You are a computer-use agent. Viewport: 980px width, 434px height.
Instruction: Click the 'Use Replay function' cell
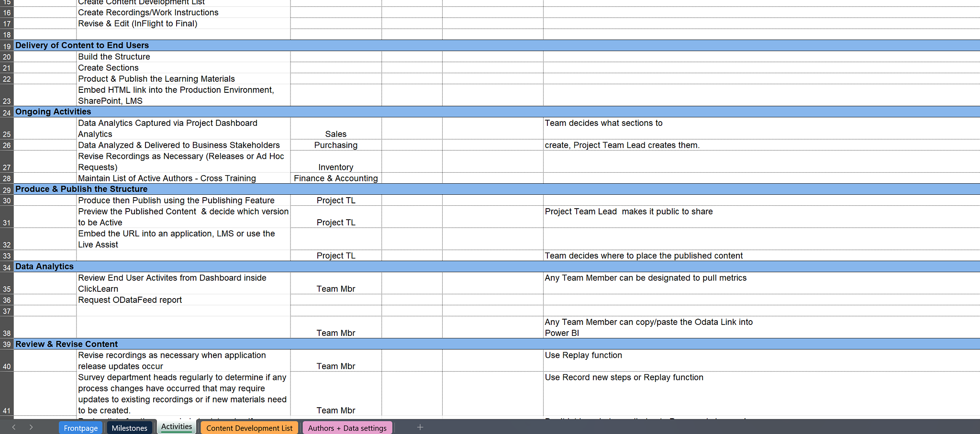[583, 355]
